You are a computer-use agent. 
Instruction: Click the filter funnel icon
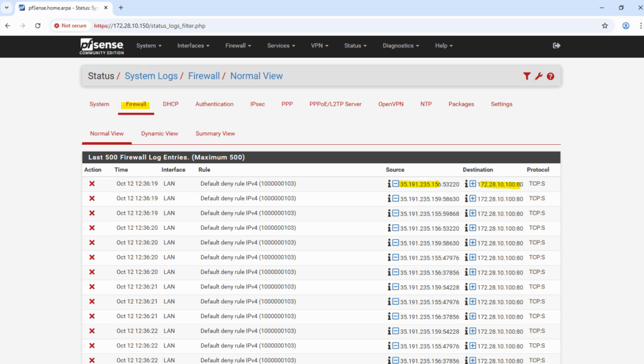[527, 76]
